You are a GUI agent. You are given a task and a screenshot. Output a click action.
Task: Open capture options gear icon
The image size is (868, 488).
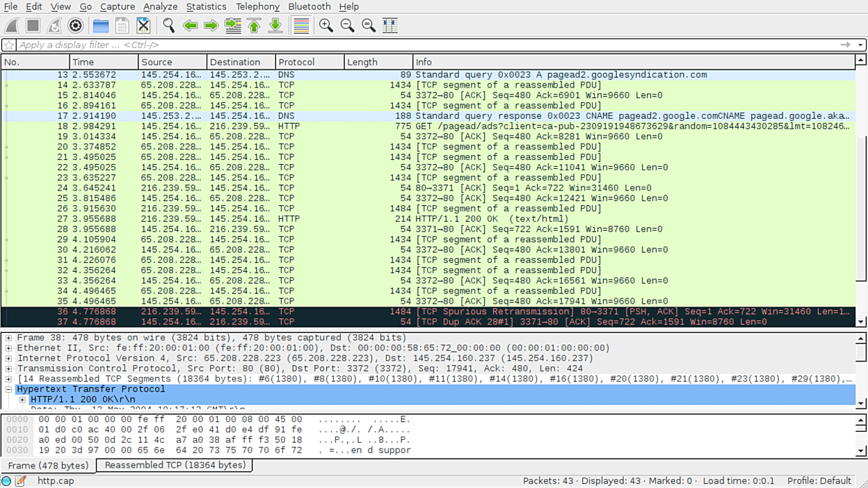pos(75,26)
